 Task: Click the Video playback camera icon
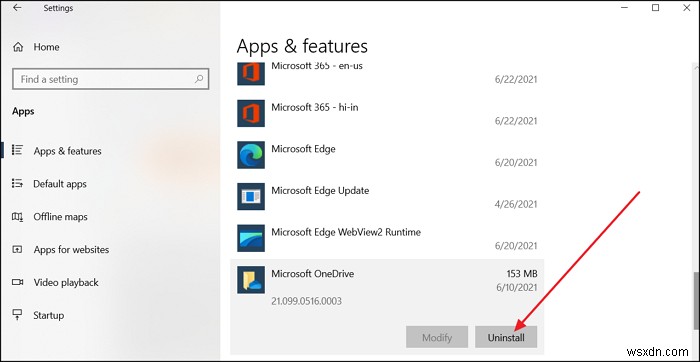17,282
